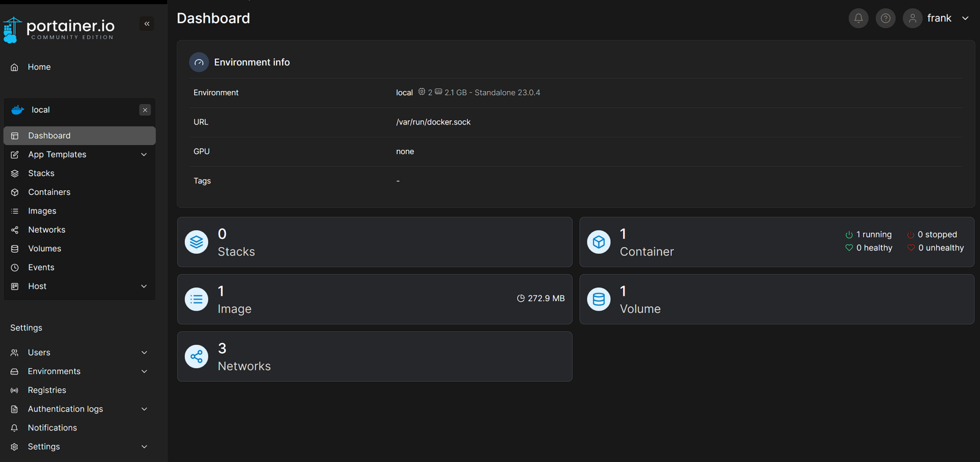The width and height of the screenshot is (980, 462).
Task: Open the notifications bell icon
Action: coord(858,18)
